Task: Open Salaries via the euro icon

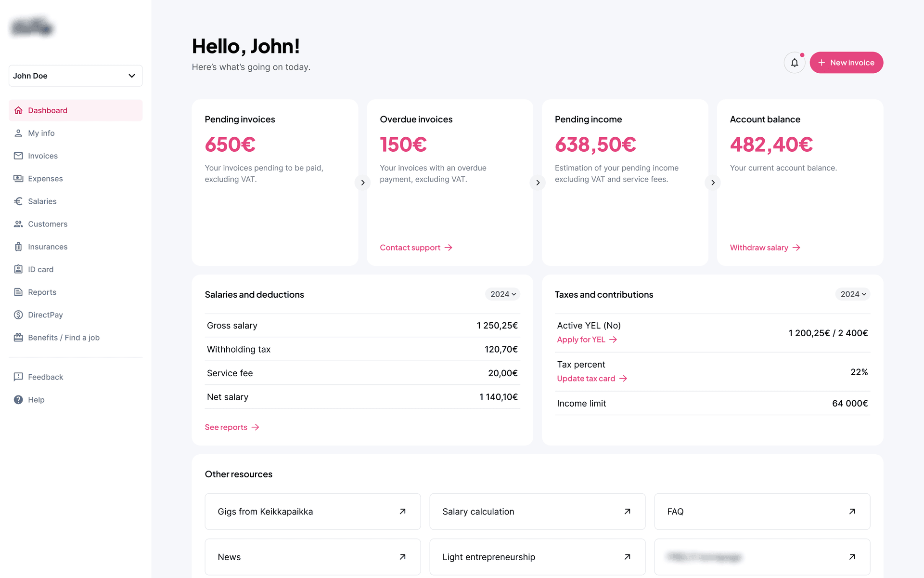Action: pyautogui.click(x=18, y=201)
